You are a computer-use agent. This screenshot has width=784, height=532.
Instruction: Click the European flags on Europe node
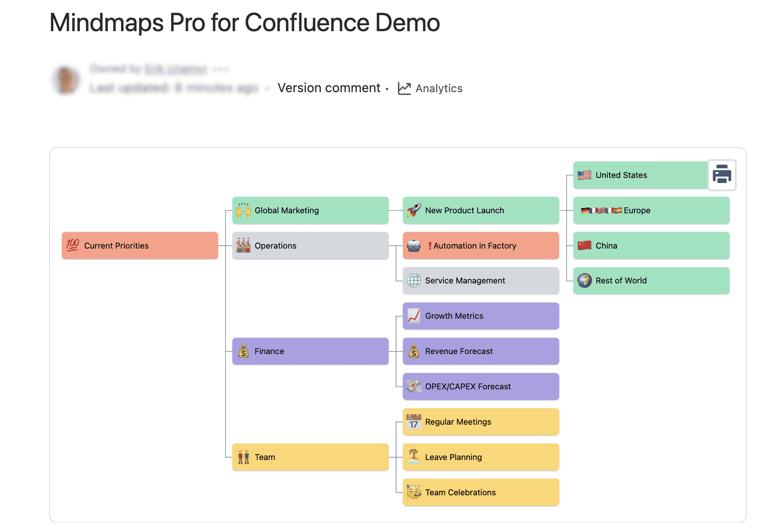click(x=601, y=211)
